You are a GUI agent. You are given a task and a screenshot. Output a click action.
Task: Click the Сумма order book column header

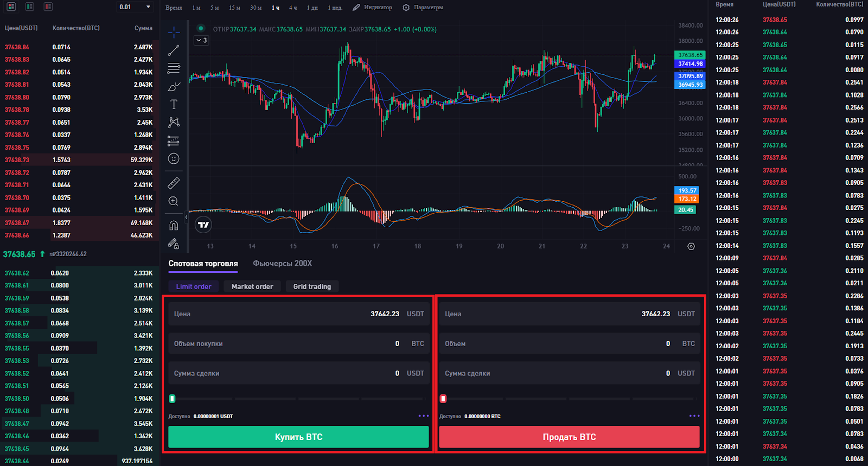click(144, 28)
